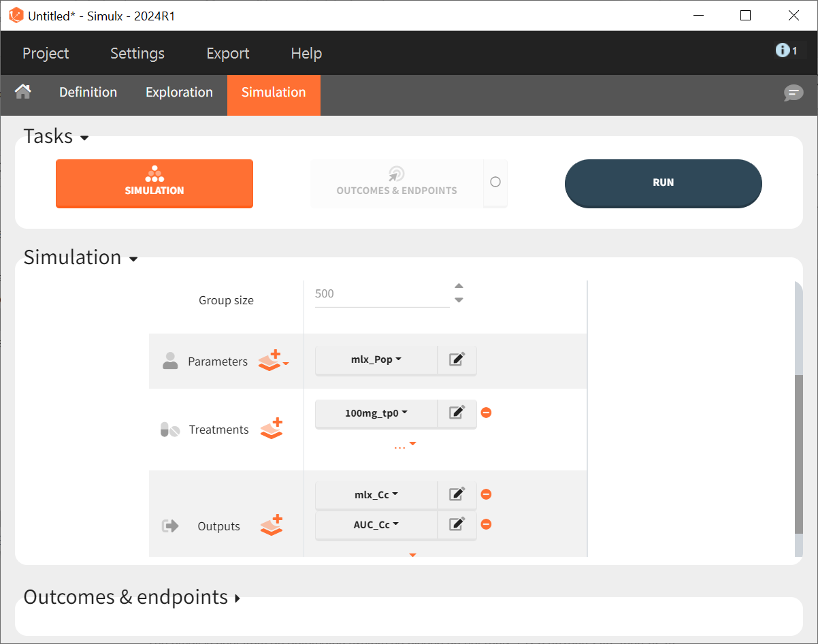Open the comments speech bubble icon
818x644 pixels.
point(793,93)
